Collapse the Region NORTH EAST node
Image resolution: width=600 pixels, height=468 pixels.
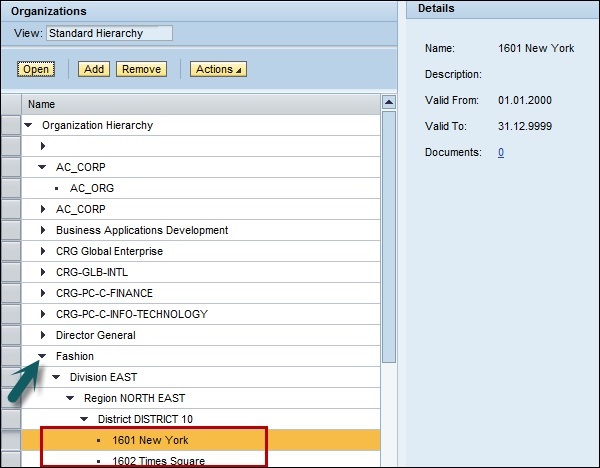pos(70,398)
